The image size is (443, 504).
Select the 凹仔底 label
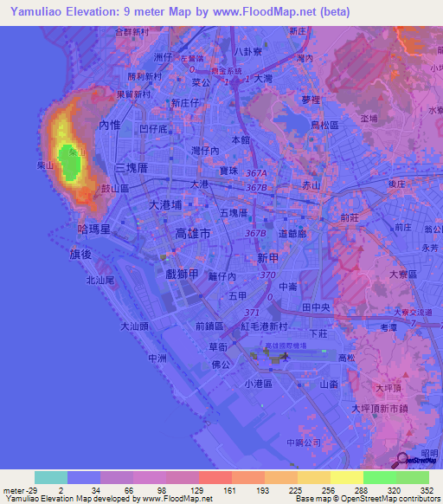tap(153, 129)
